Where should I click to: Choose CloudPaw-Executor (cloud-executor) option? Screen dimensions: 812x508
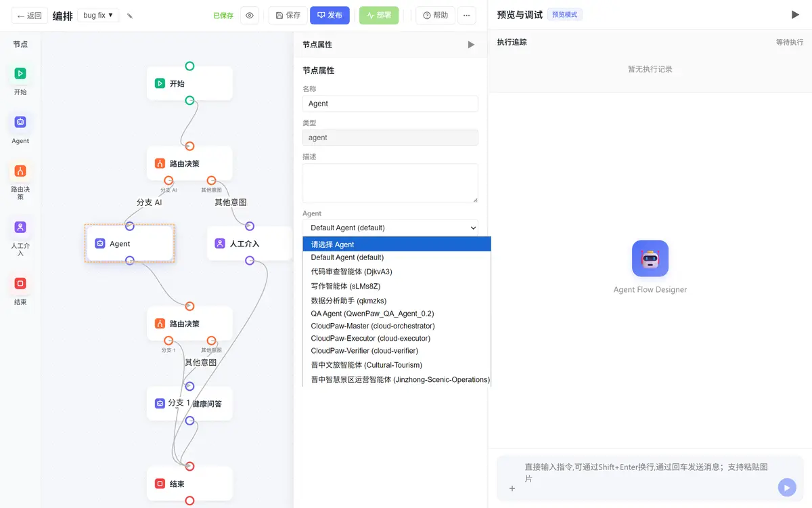397,338
